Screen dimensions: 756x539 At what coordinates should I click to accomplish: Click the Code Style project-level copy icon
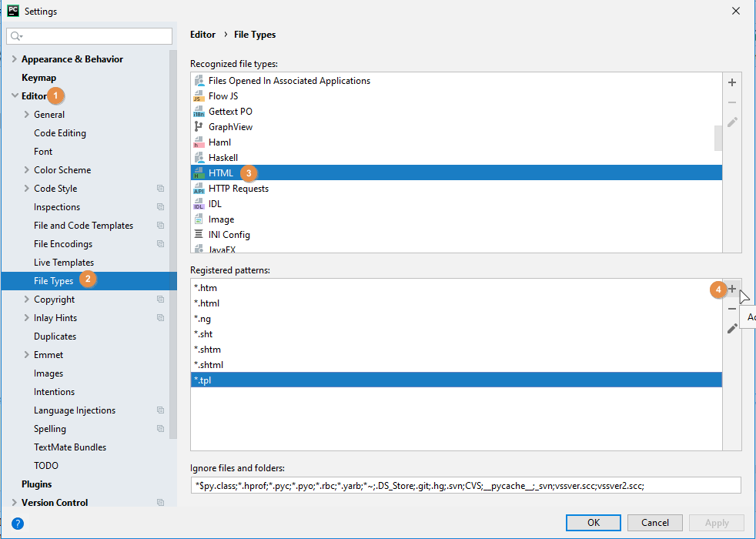pyautogui.click(x=161, y=189)
